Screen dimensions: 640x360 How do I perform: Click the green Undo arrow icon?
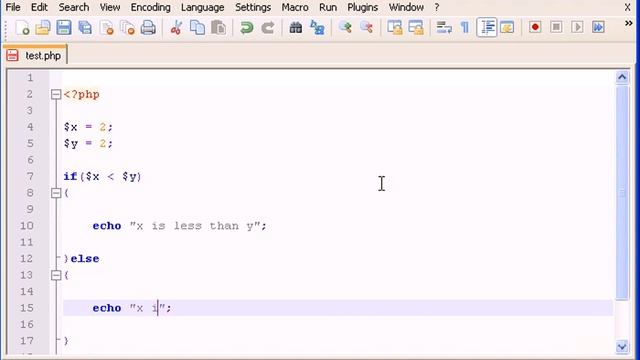(246, 28)
